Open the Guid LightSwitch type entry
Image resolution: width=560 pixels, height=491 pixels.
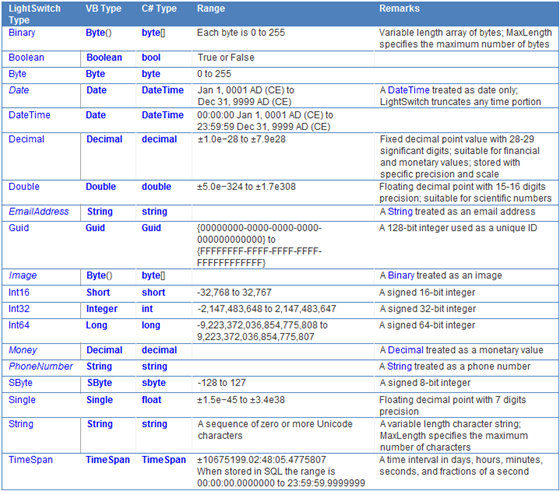(19, 228)
